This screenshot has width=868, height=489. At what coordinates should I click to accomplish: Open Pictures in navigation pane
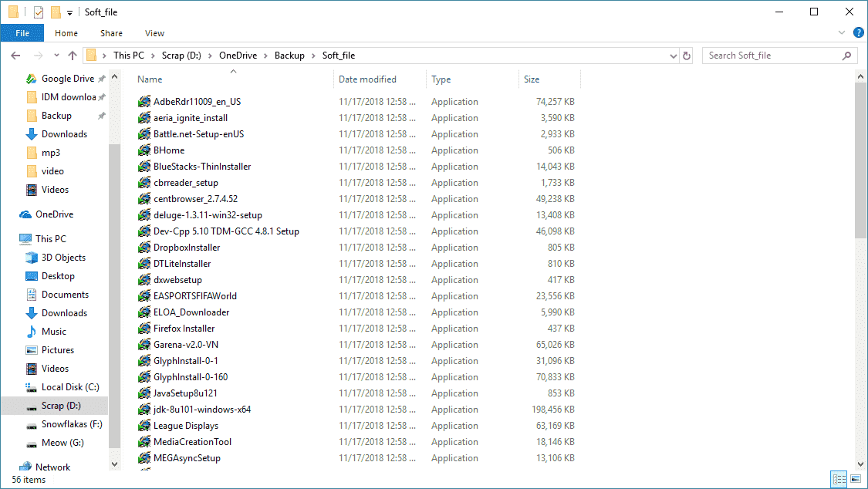[x=58, y=350]
